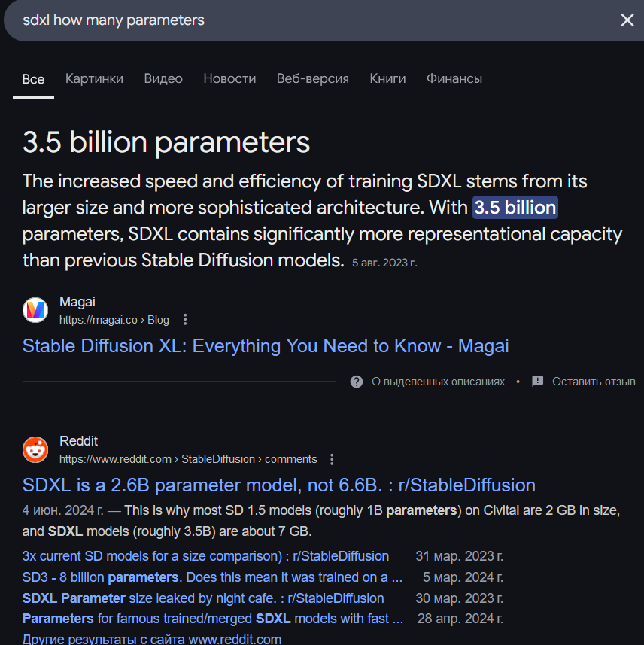644x645 pixels.
Task: Click the Magai favicon logo
Action: (35, 310)
